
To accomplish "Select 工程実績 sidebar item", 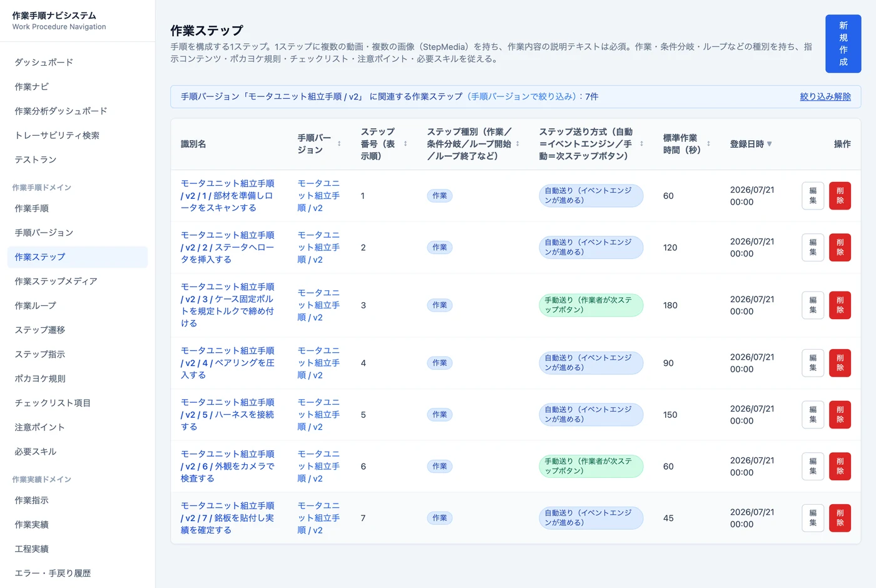I will pos(78,549).
